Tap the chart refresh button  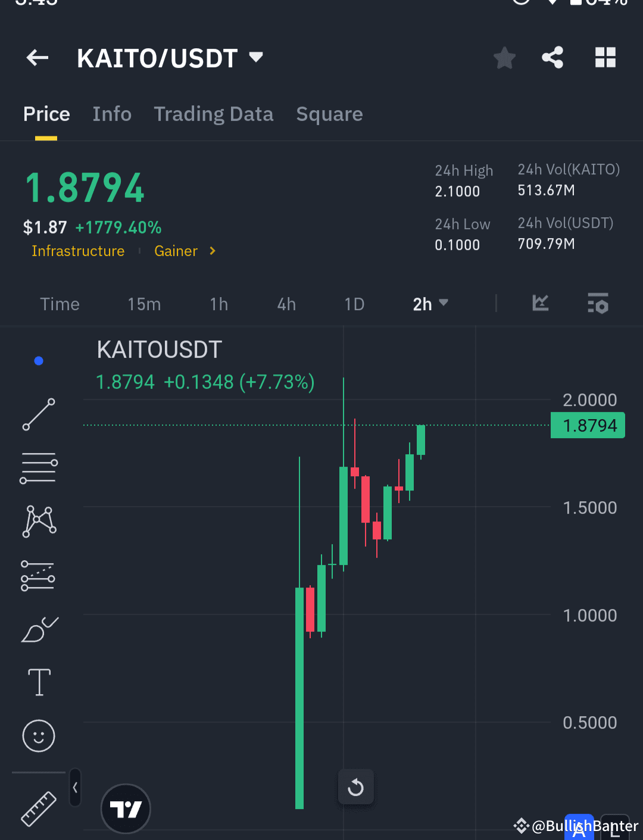(x=356, y=787)
